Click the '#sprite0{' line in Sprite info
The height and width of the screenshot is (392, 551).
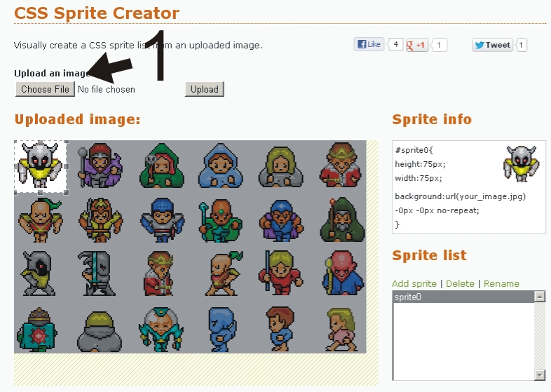[x=414, y=150]
